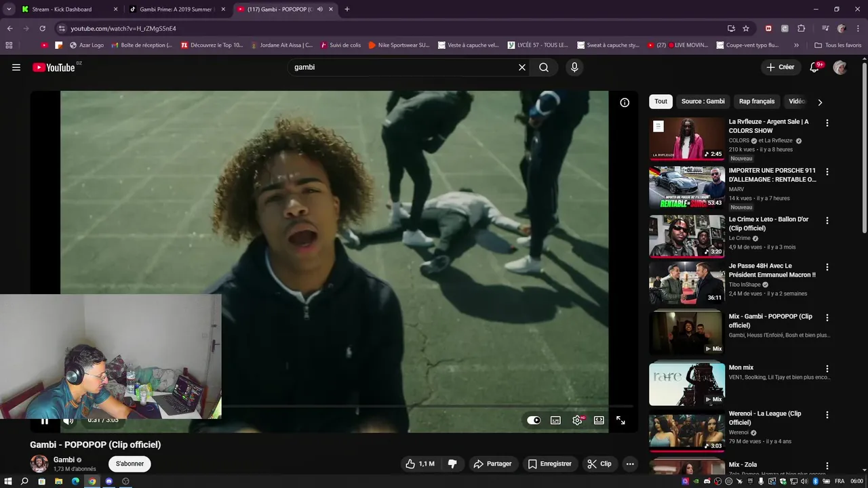Open a new browser tab

coord(347,9)
